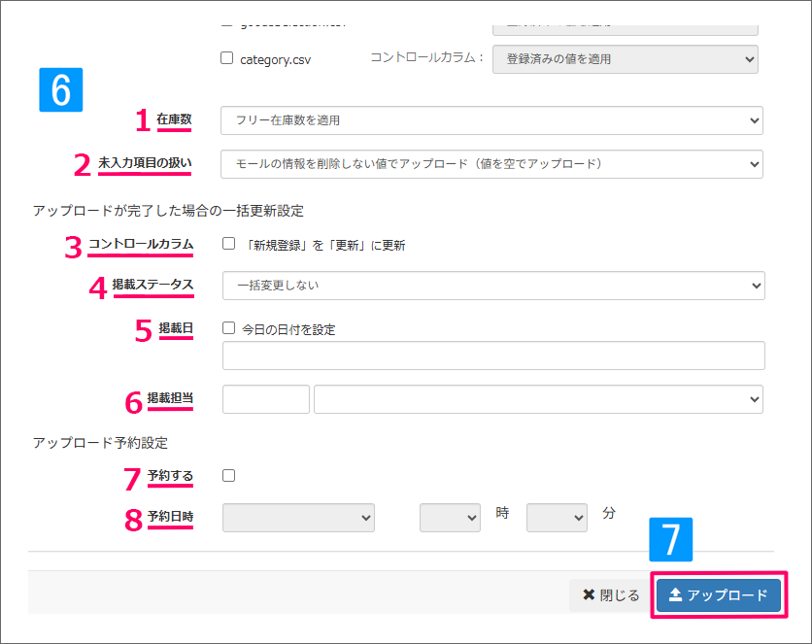Tick the category.csv checkbox
This screenshot has height=644, width=812.
point(227,58)
